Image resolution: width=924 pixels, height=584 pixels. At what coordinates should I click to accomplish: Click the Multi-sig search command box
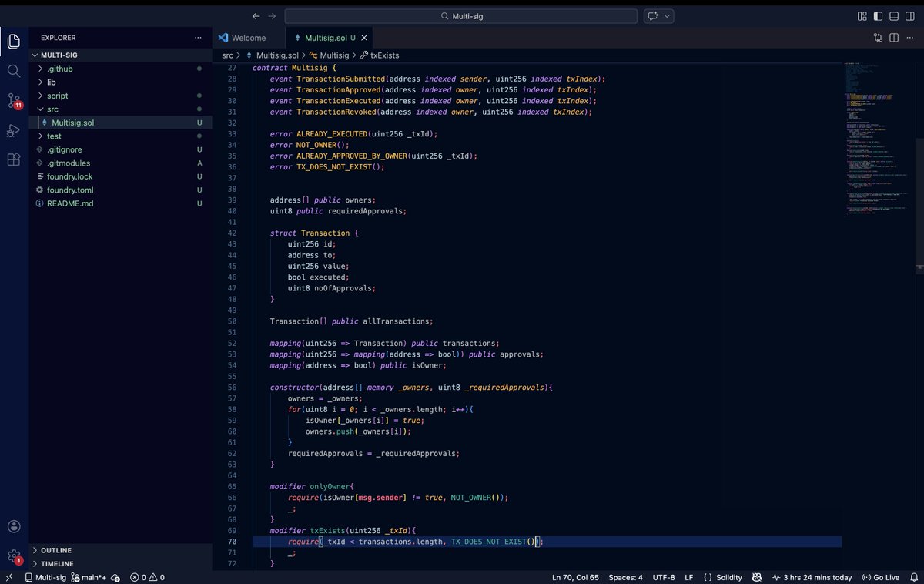click(x=461, y=16)
